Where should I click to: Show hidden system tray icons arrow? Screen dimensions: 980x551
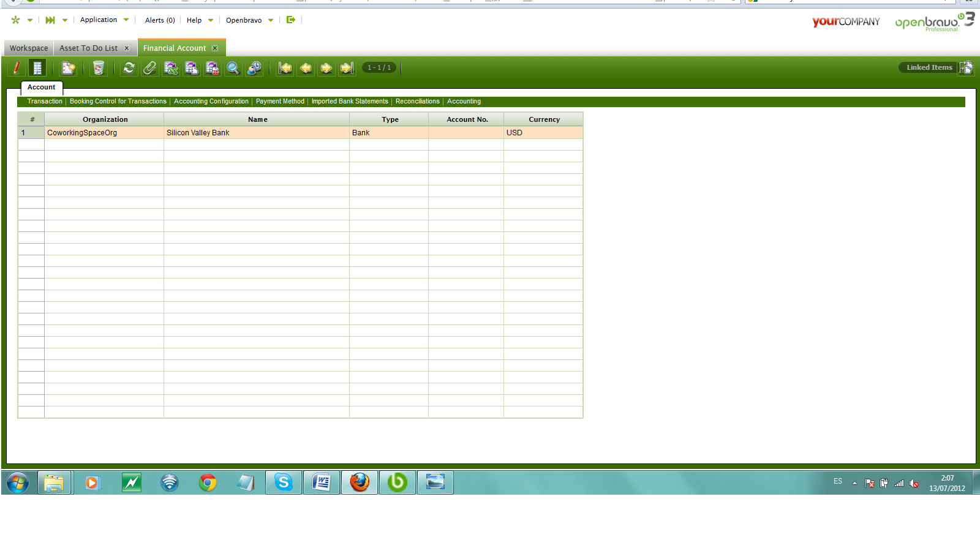pyautogui.click(x=854, y=483)
